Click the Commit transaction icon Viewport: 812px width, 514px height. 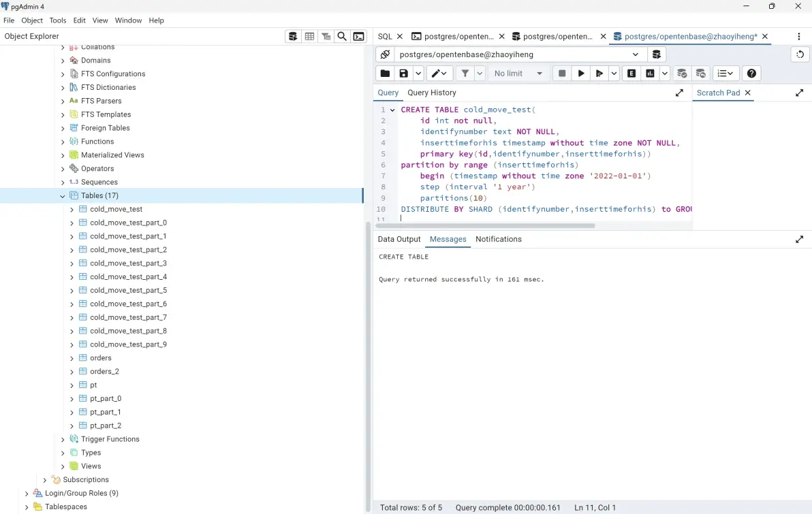[682, 74]
